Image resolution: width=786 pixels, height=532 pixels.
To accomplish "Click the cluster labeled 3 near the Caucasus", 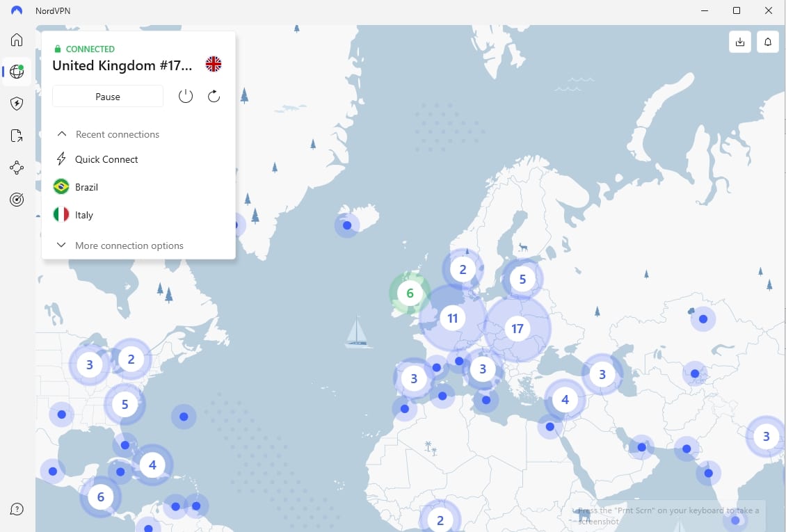I will pos(602,374).
